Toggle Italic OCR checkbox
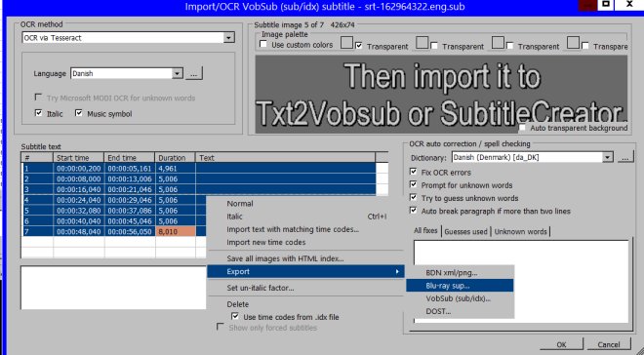Screen dimensions: 644x355 (39, 113)
